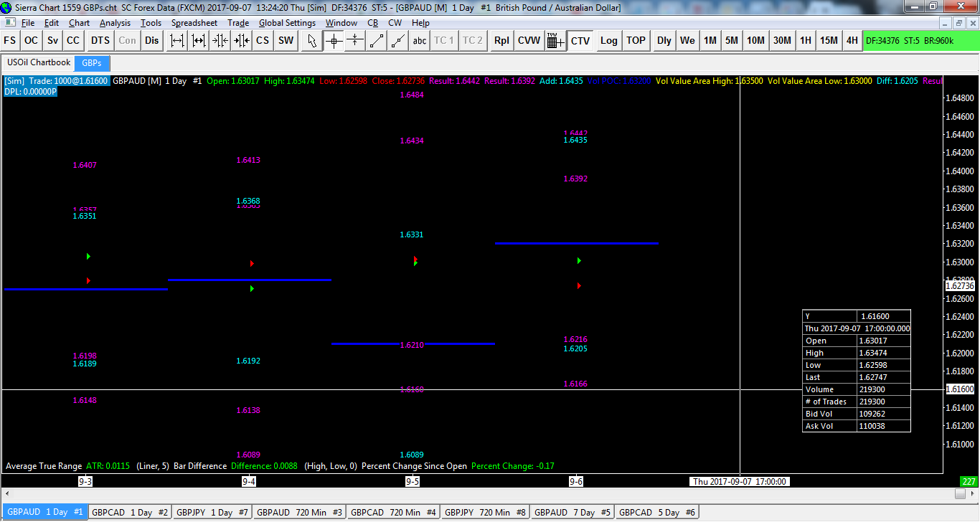Click the table grid with plus icon
Viewport: 980px width, 522px height.
(x=555, y=40)
